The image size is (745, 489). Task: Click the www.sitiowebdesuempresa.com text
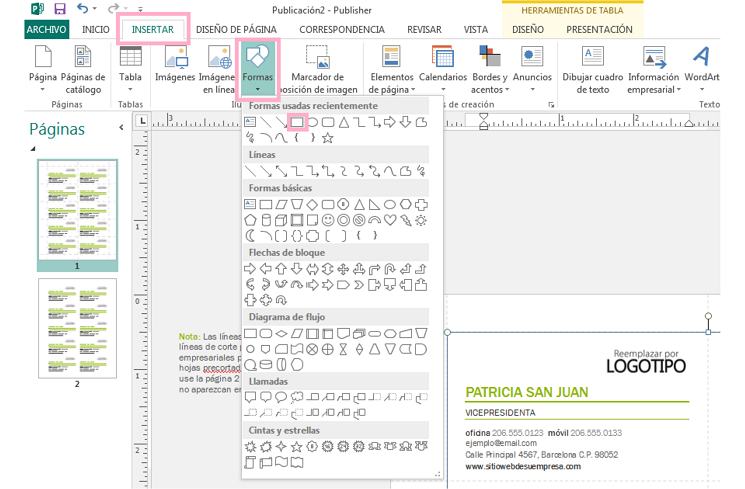(523, 466)
